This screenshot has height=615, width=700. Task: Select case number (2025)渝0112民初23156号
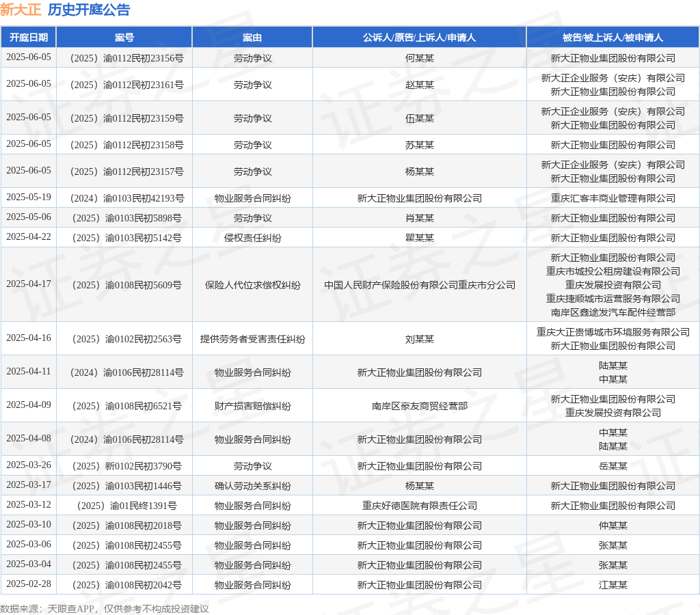pos(126,58)
